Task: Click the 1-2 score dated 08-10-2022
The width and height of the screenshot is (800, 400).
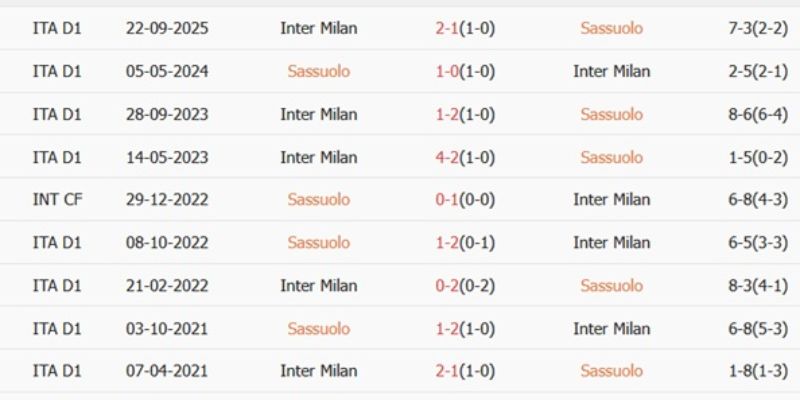Action: click(x=447, y=243)
